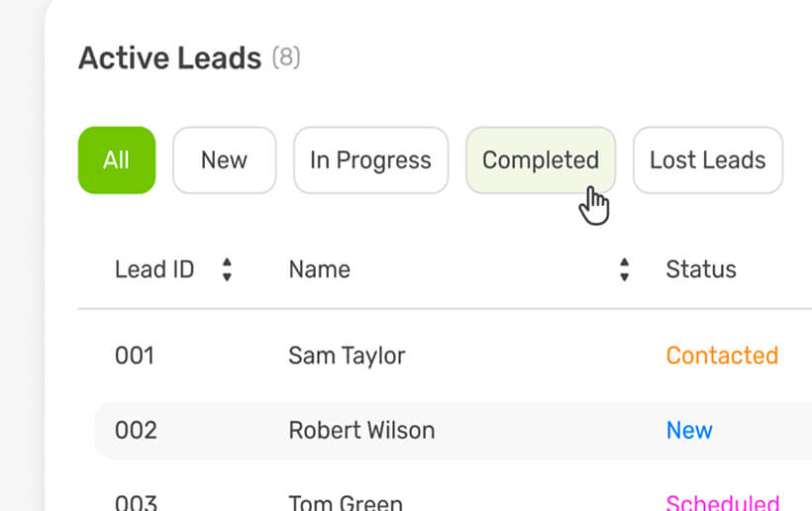The image size is (812, 511).
Task: Open the Robert Wilson lead name
Action: (361, 431)
